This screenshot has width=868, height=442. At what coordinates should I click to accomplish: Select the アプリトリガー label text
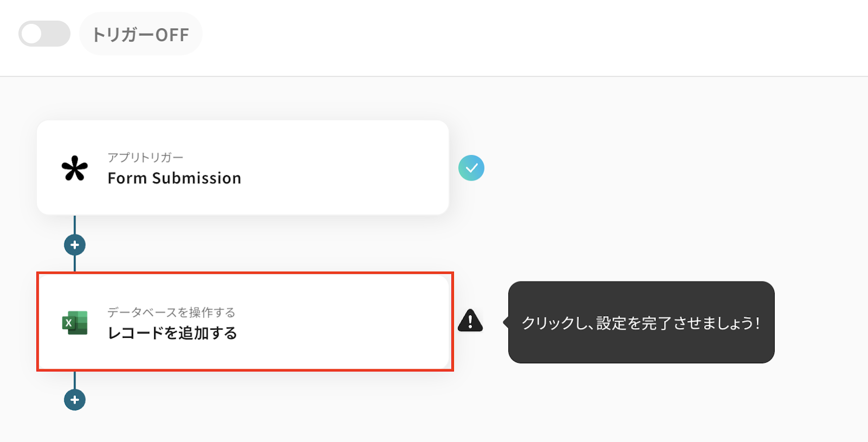[145, 157]
